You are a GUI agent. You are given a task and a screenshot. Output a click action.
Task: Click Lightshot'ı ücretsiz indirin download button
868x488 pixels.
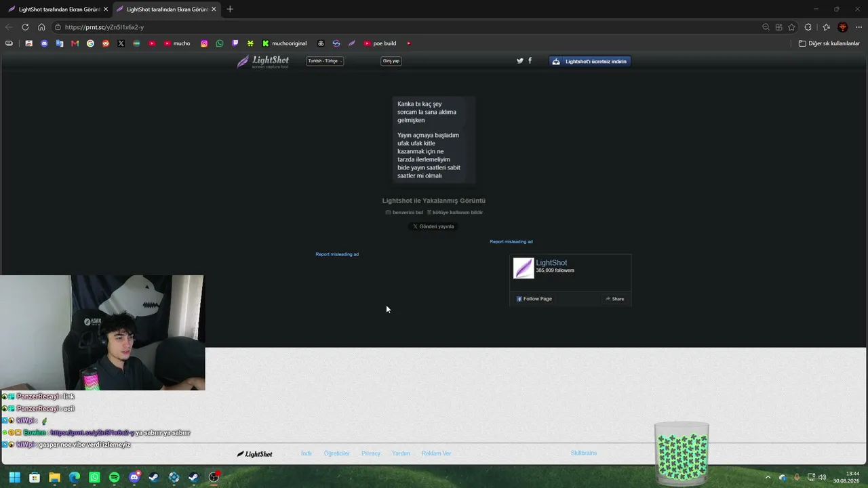click(x=590, y=61)
